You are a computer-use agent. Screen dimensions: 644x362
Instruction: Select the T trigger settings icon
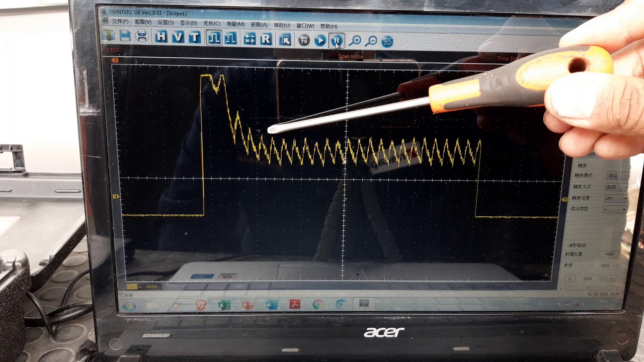click(194, 37)
